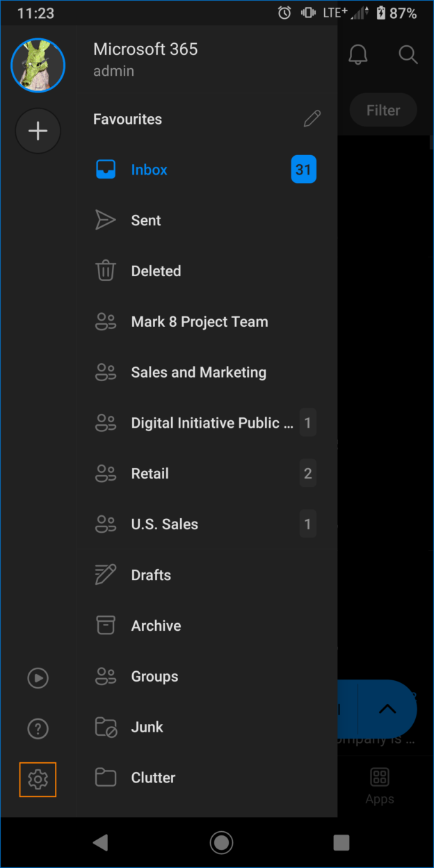Open search in Outlook

408,54
